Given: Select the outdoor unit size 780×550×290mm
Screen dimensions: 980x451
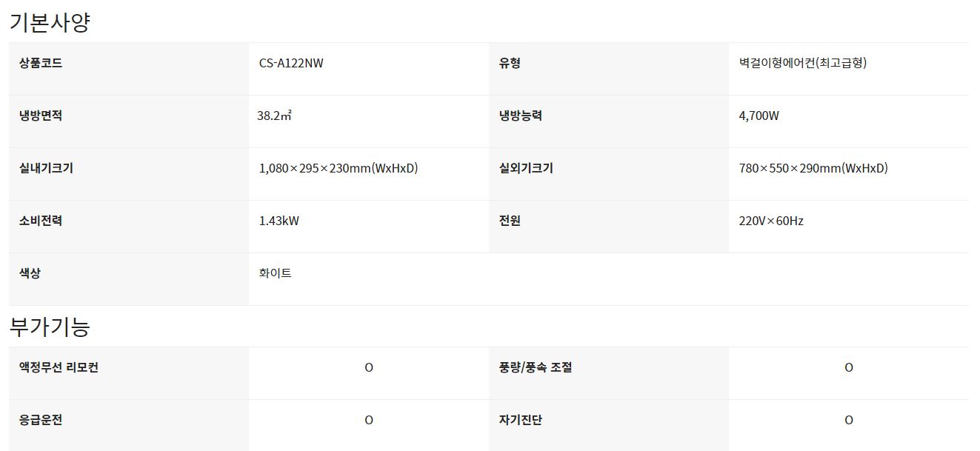Looking at the screenshot, I should click(813, 168).
